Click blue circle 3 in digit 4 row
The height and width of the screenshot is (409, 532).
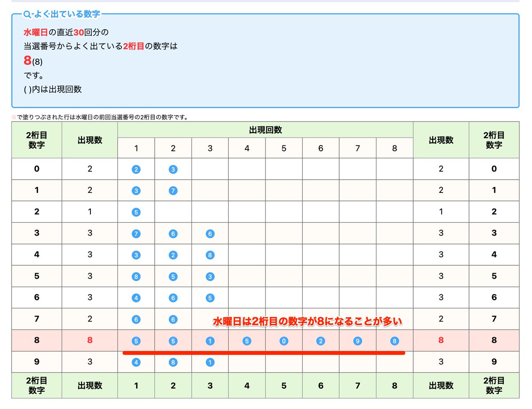pyautogui.click(x=136, y=255)
